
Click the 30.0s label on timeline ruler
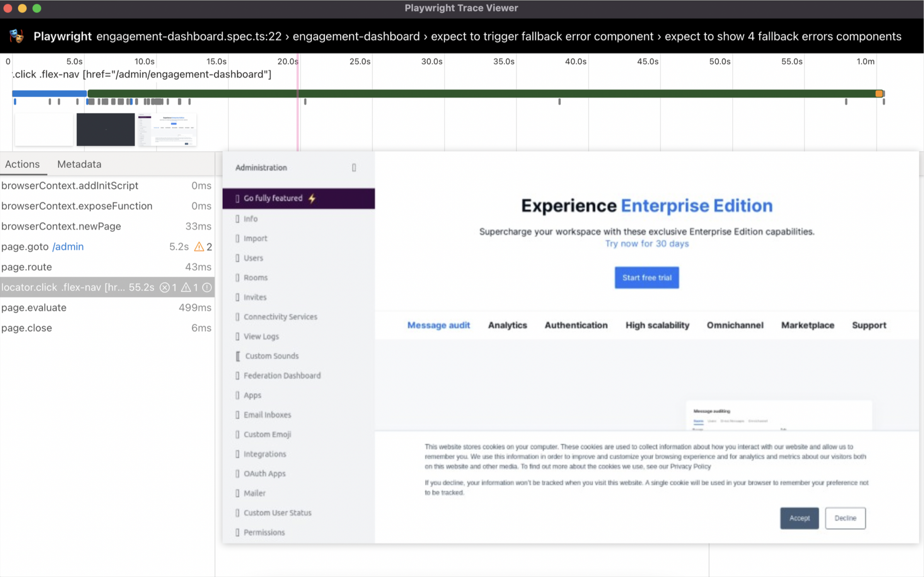pyautogui.click(x=431, y=61)
